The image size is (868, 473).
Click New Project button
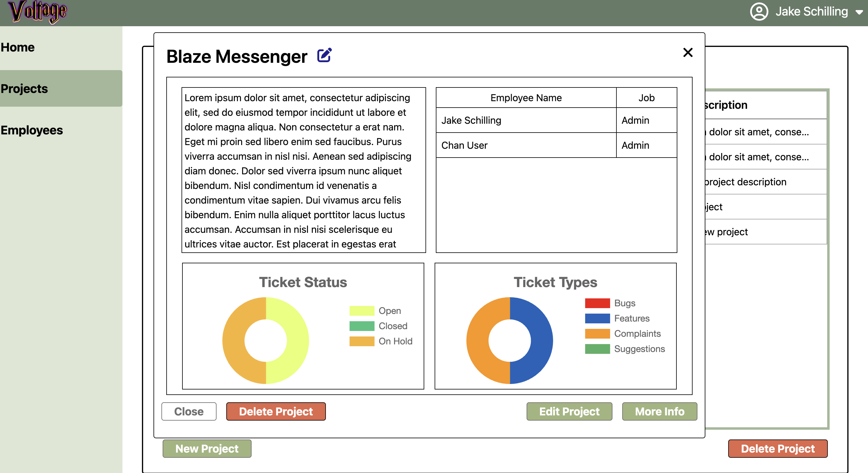pos(207,448)
